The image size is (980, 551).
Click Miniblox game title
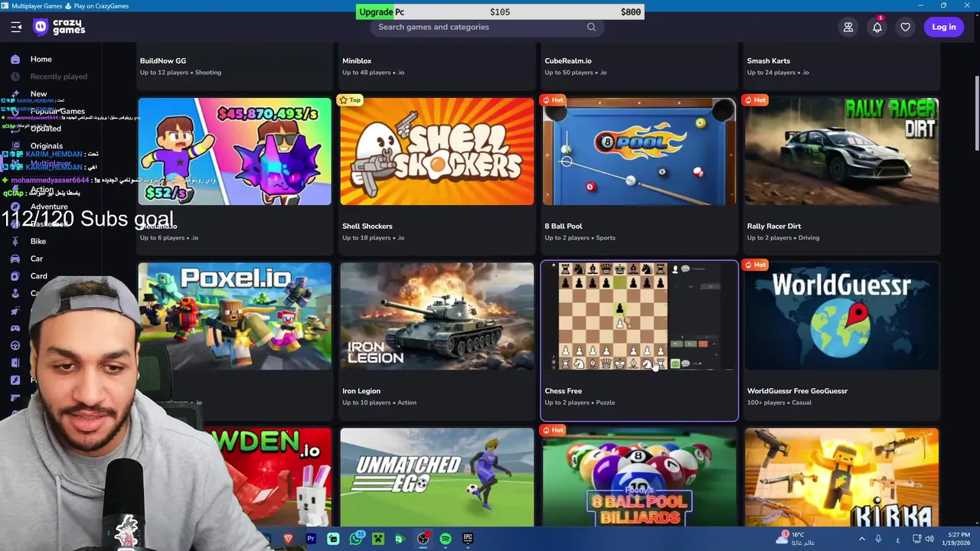coord(357,60)
